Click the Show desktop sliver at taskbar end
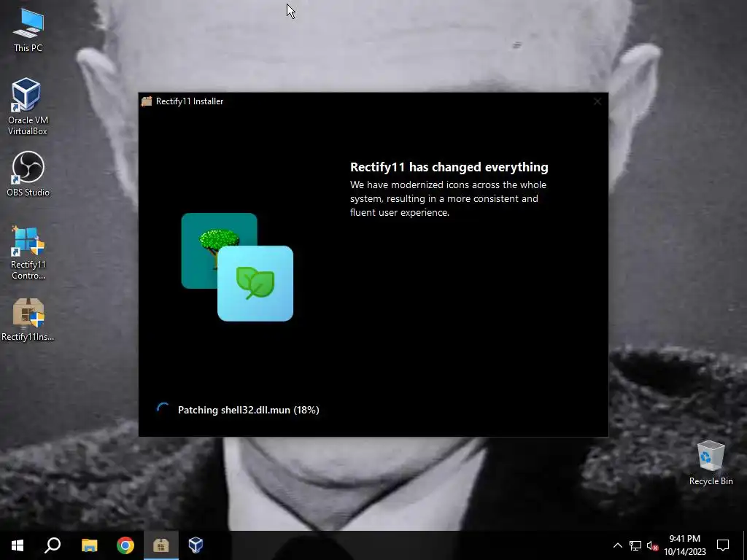 click(x=745, y=545)
